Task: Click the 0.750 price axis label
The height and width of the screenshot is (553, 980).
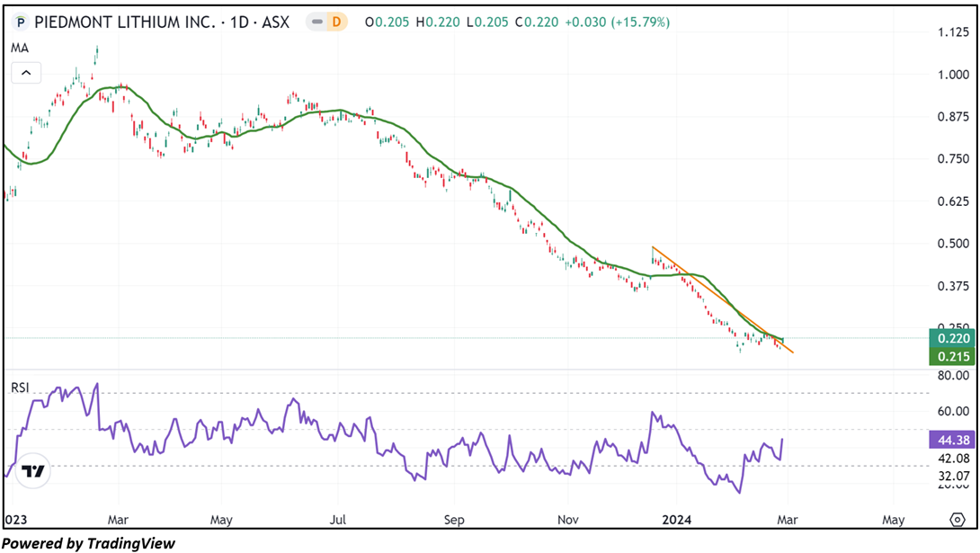Action: click(x=953, y=159)
